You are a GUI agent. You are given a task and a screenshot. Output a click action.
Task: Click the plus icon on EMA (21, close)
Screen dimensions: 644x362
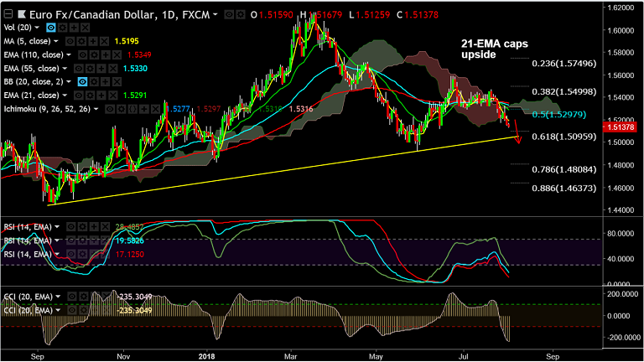tap(101, 96)
